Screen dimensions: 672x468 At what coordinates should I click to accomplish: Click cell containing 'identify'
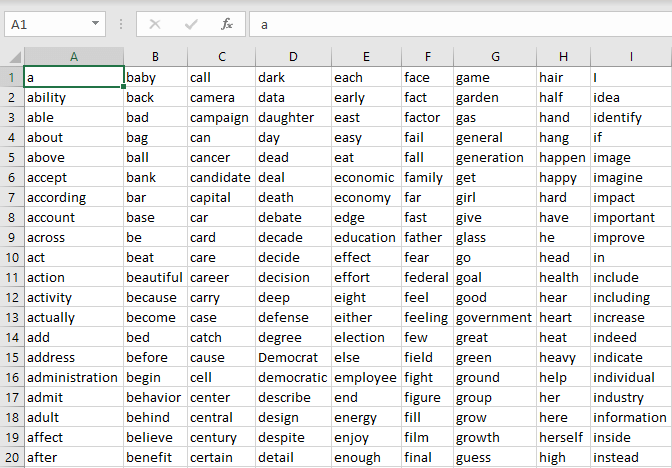(631, 117)
